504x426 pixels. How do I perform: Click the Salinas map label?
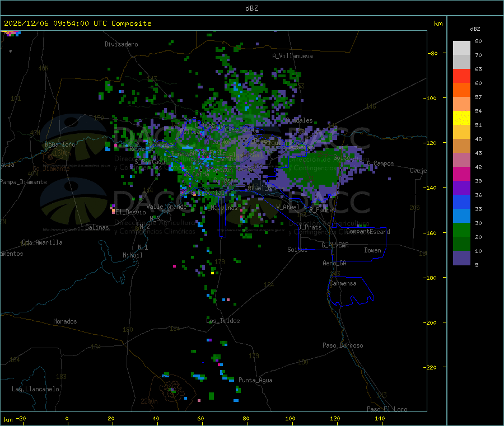click(97, 227)
